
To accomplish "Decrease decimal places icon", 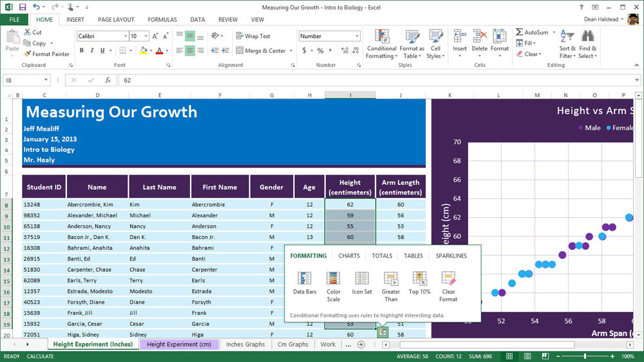I will (x=355, y=50).
